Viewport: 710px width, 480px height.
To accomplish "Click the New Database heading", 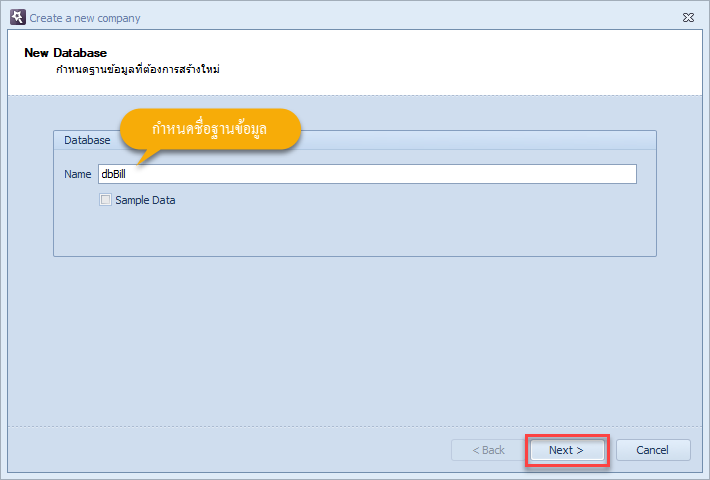I will (x=66, y=53).
